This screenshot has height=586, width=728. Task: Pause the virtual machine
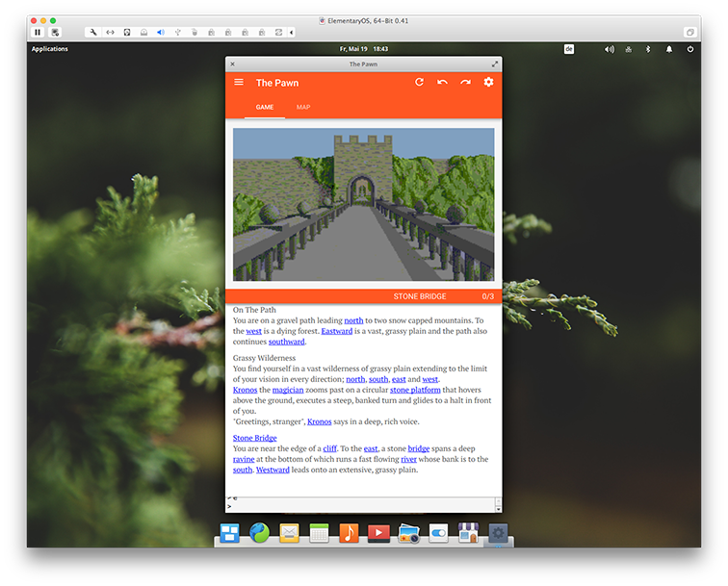coord(38,32)
